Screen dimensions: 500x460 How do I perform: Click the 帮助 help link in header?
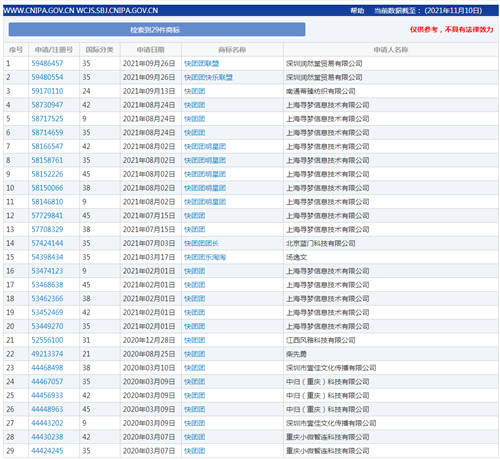357,11
